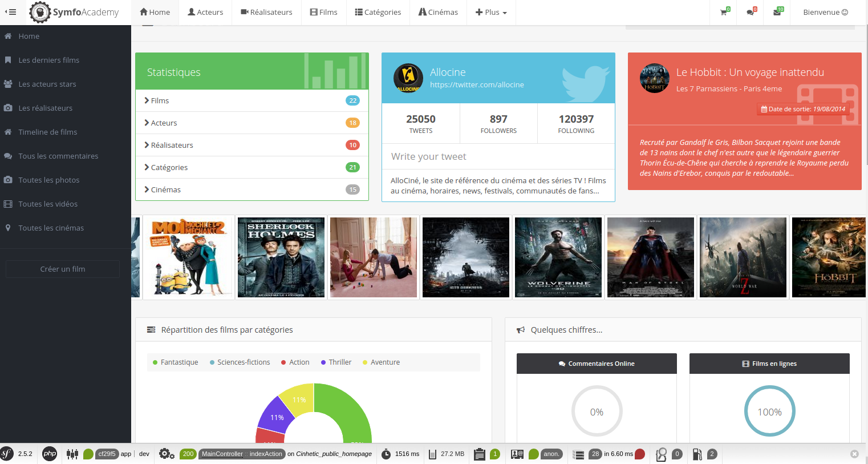Open the shopping cart icon in header
Image resolution: width=868 pixels, height=464 pixels.
724,12
